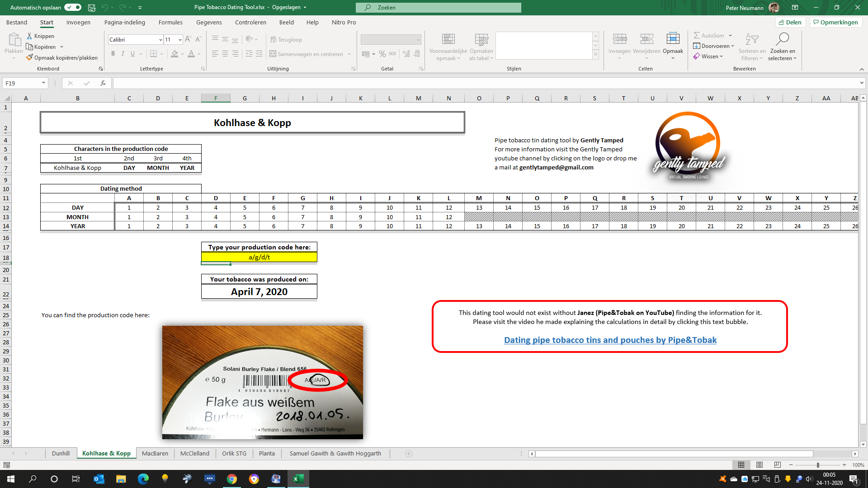Click the Undo arrow icon

(x=105, y=8)
